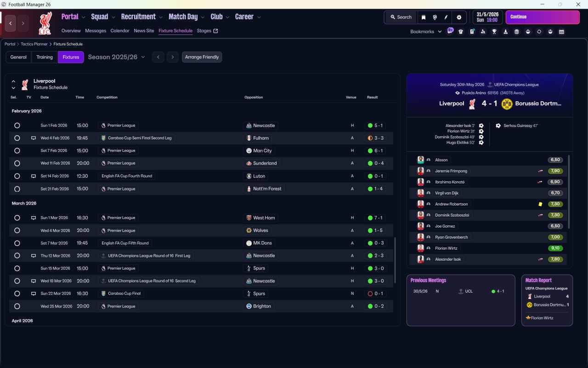Click the TV icon for the Fulham fixture
Image resolution: width=588 pixels, height=368 pixels.
click(x=33, y=138)
